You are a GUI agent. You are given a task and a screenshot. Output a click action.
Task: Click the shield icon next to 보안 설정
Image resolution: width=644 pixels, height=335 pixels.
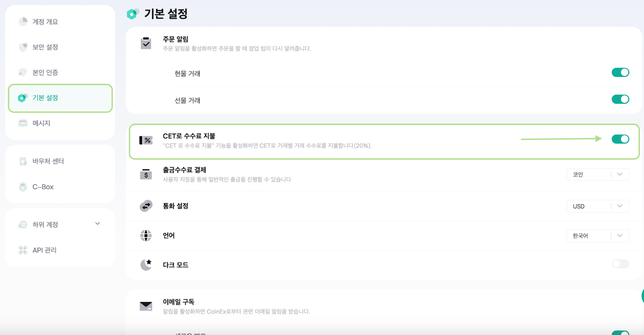(x=23, y=47)
